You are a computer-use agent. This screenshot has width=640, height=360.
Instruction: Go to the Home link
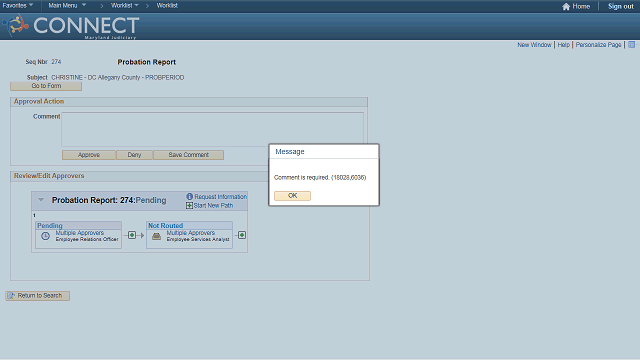[581, 6]
